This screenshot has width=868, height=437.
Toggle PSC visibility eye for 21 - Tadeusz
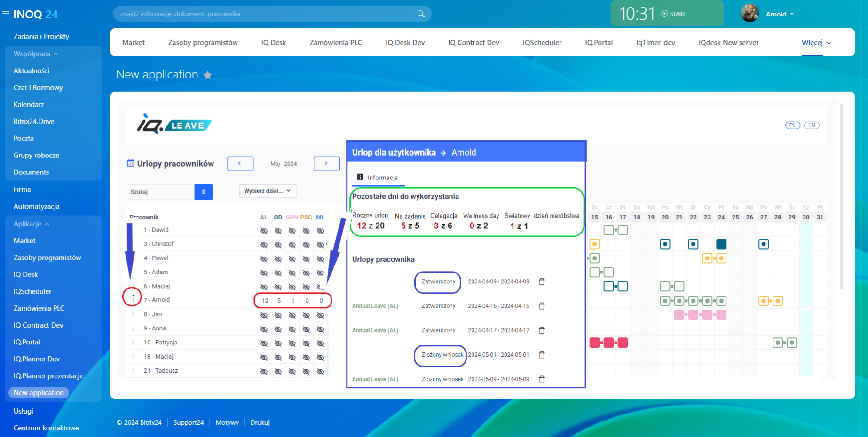(306, 372)
